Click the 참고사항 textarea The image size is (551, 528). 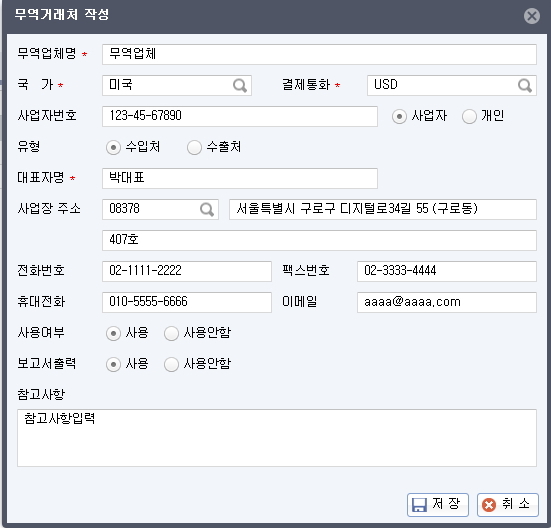tap(277, 438)
